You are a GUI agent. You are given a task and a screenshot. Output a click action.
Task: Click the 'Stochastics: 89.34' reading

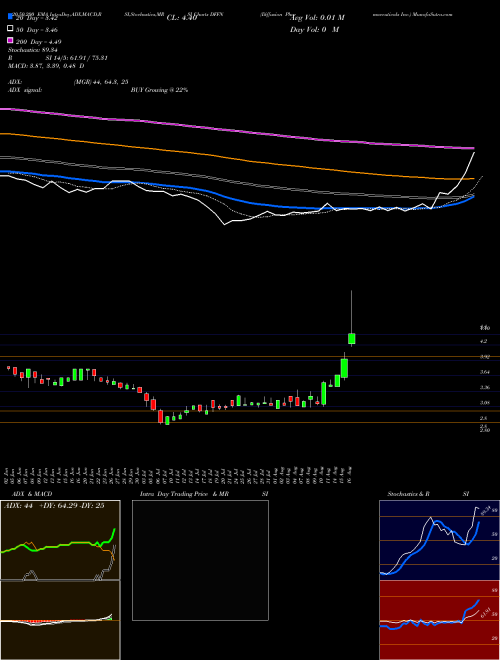pos(32,50)
